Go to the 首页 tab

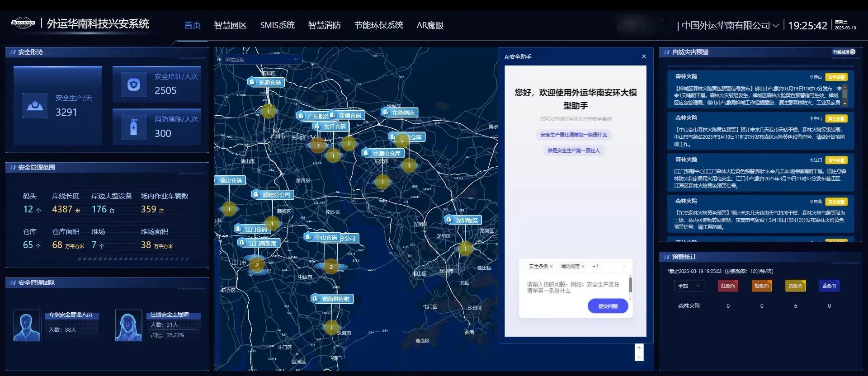click(x=193, y=25)
